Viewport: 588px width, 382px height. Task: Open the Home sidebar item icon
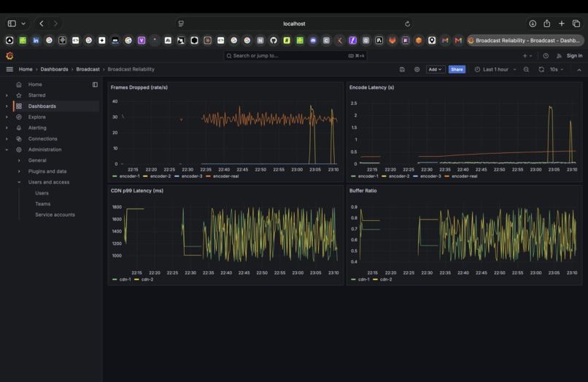coord(19,85)
